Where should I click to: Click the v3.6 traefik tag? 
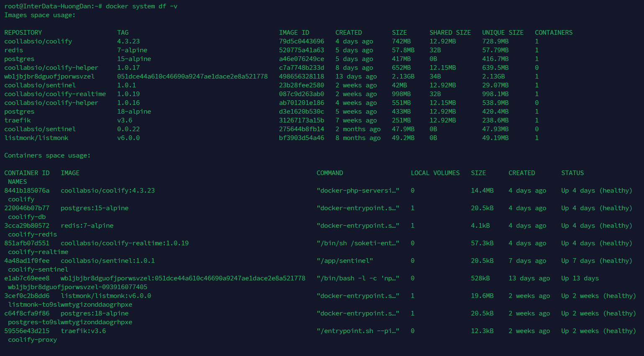pos(125,120)
